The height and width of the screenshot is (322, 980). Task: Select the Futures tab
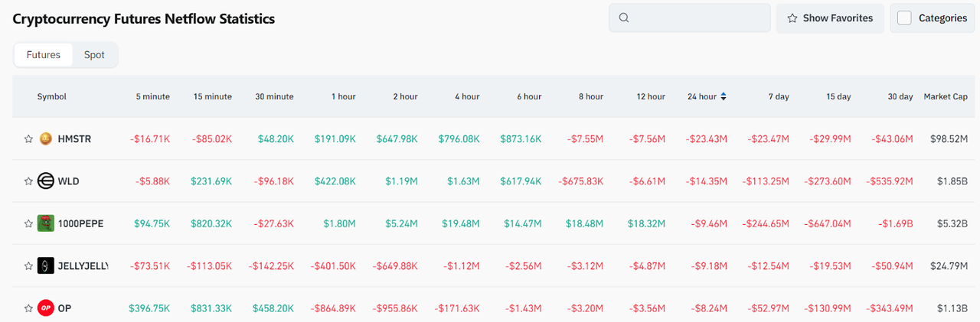click(x=44, y=55)
